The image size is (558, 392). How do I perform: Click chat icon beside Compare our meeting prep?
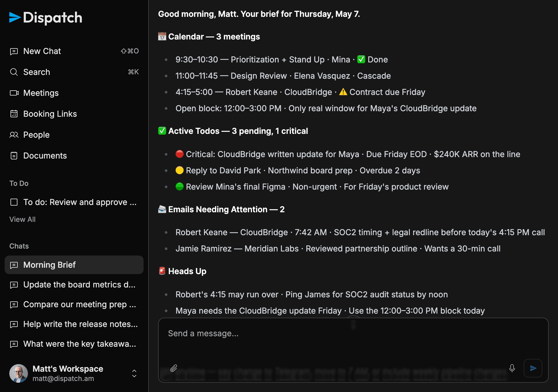click(14, 305)
